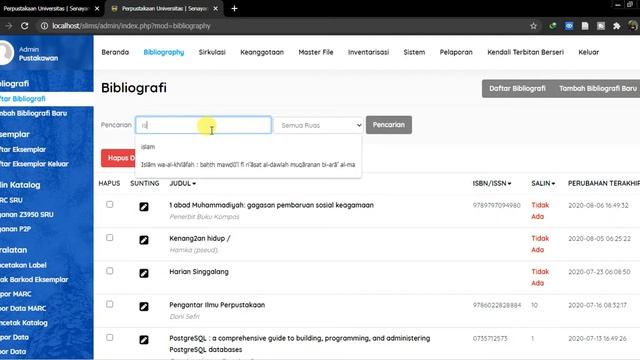640x360 pixels.
Task: Open Kendali Terbitan Berseri menu
Action: point(525,52)
